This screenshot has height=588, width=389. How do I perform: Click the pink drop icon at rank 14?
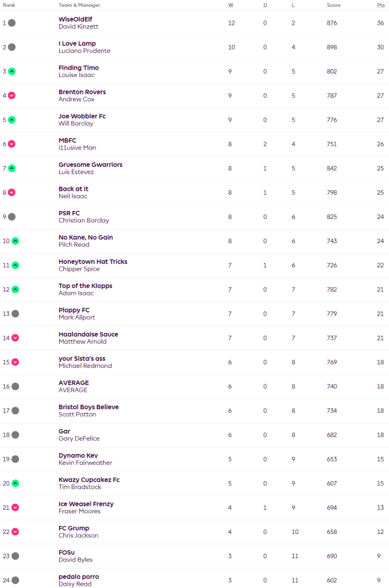tap(16, 338)
